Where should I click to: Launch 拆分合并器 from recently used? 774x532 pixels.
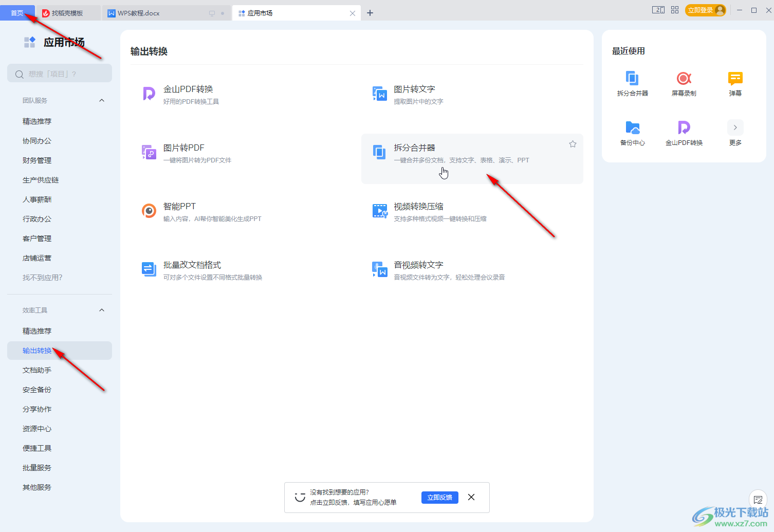click(632, 83)
